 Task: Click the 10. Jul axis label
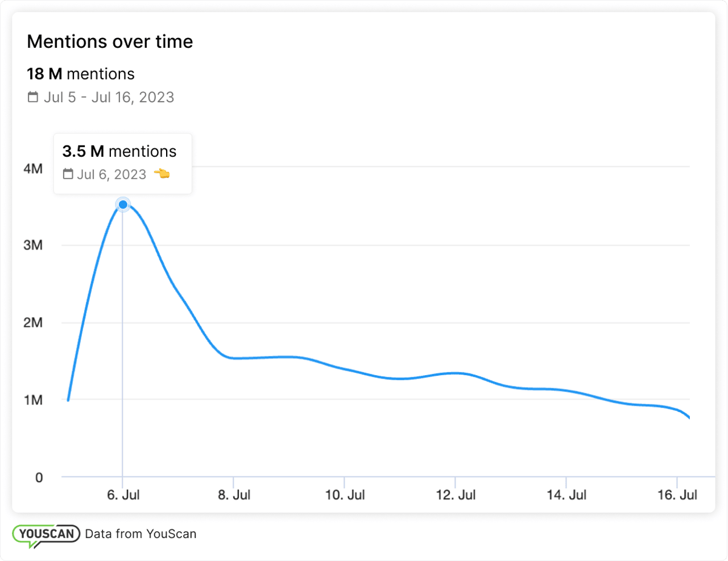pyautogui.click(x=345, y=495)
